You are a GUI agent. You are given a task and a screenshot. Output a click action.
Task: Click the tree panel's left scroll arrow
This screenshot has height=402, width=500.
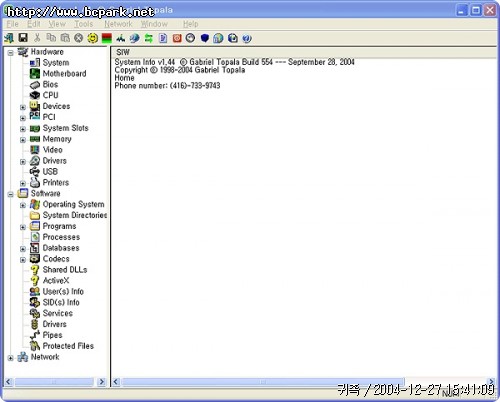pyautogui.click(x=9, y=382)
